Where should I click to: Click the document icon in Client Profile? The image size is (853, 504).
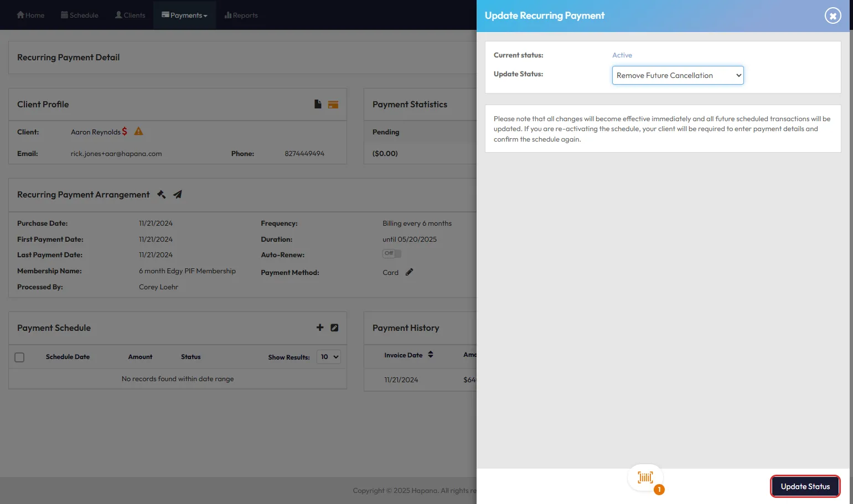point(318,104)
